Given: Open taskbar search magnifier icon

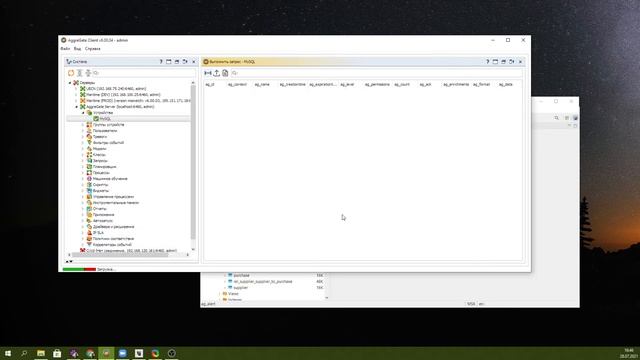Looking at the screenshot, I should coord(24,353).
